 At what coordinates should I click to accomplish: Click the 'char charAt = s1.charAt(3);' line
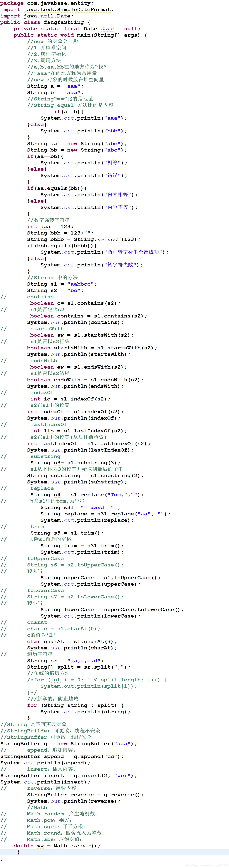coord(72,642)
